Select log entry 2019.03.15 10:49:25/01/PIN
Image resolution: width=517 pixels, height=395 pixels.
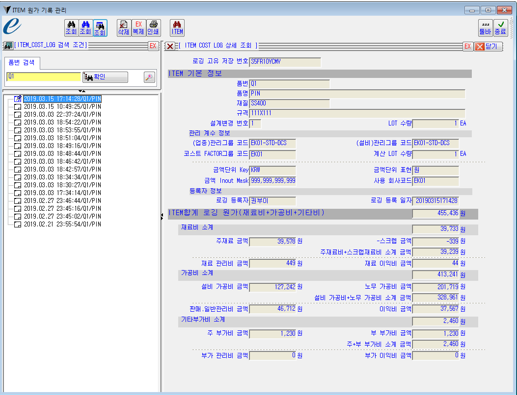click(62, 107)
